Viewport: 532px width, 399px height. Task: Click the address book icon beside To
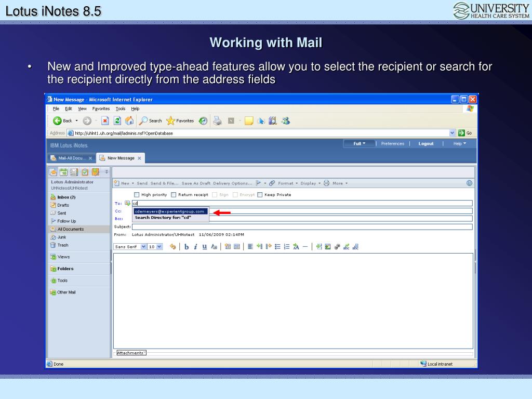[128, 203]
